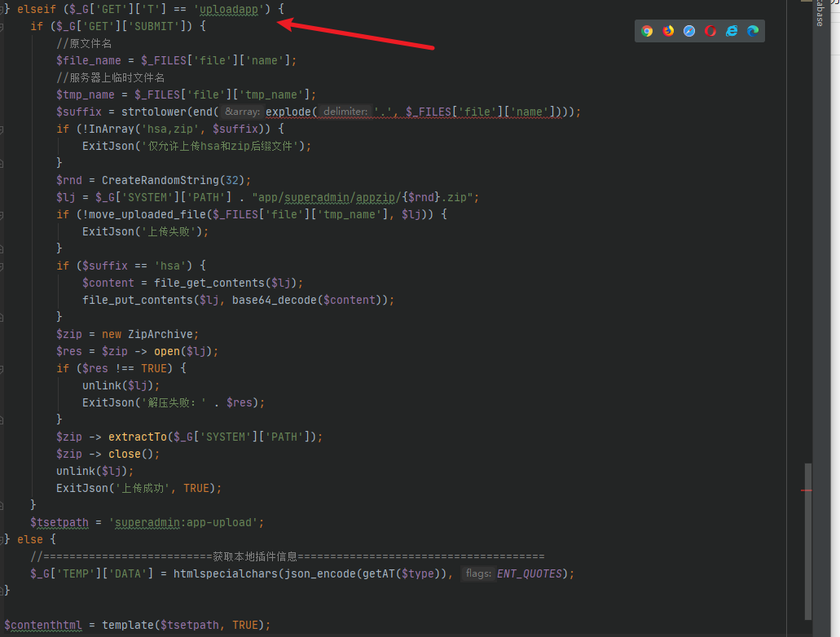840x637 pixels.
Task: Open the page in Internet Explorer
Action: (732, 31)
